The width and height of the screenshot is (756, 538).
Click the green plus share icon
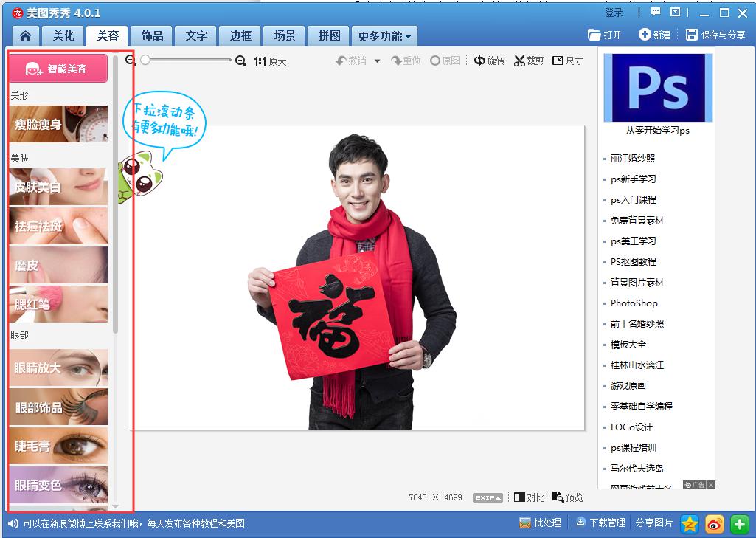pyautogui.click(x=740, y=523)
